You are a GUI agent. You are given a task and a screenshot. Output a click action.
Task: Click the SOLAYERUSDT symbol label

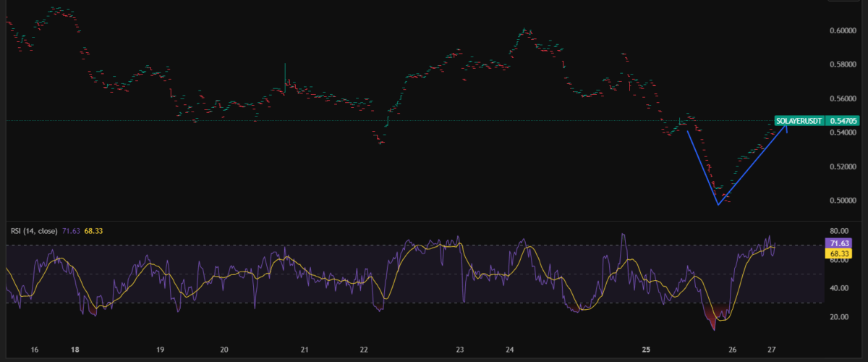tap(799, 121)
